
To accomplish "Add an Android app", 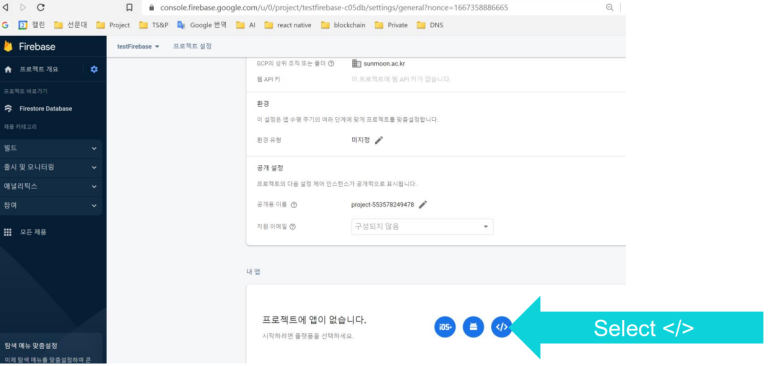I will pos(473,327).
